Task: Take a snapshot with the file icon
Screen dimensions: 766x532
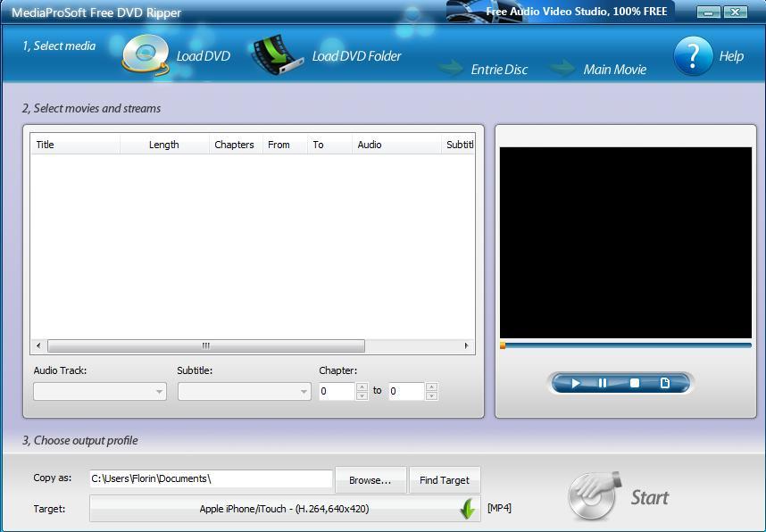Action: 664,383
